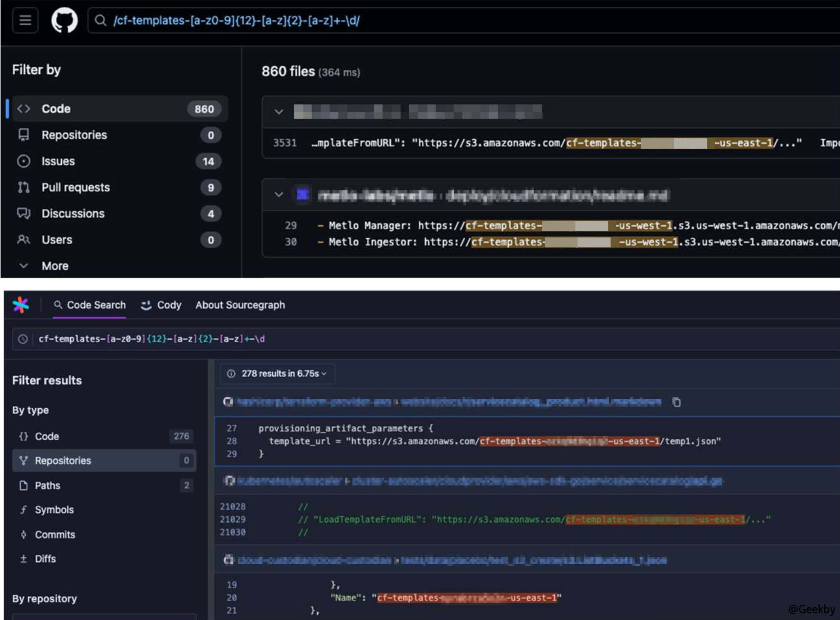Open About Sourcegraph link

[x=240, y=305]
